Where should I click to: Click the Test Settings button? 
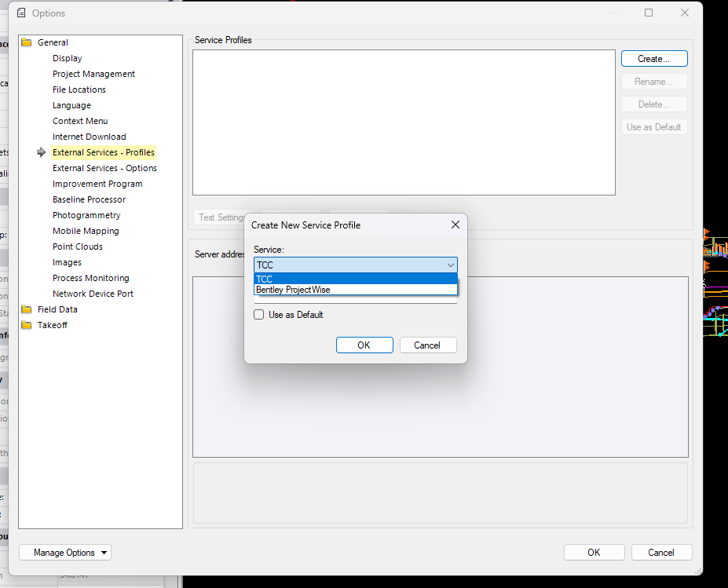coord(219,217)
